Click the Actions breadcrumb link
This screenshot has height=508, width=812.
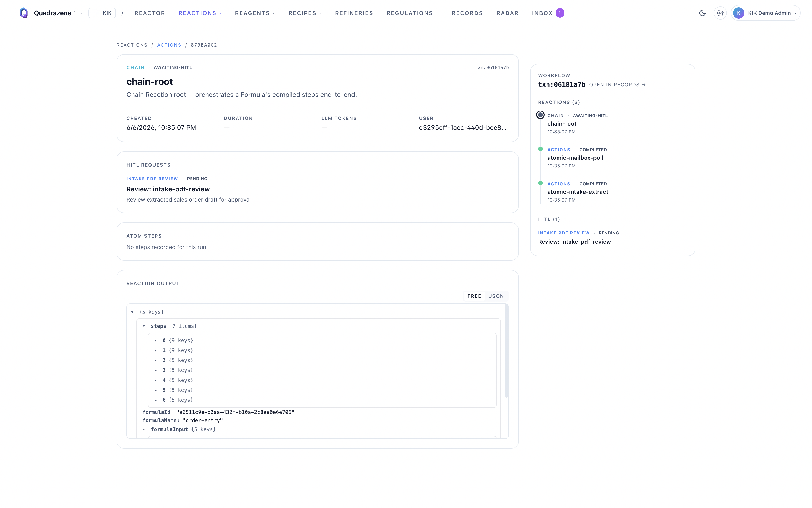(x=169, y=45)
